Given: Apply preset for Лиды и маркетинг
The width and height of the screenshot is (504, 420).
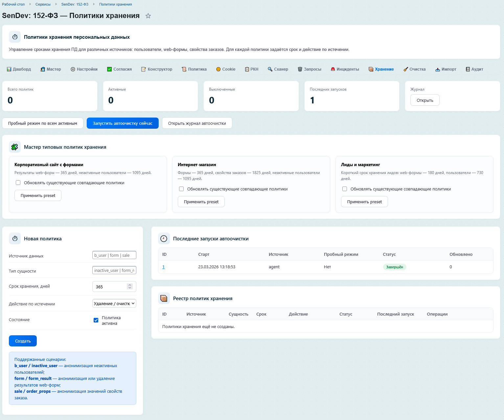Looking at the screenshot, I should coord(364,202).
